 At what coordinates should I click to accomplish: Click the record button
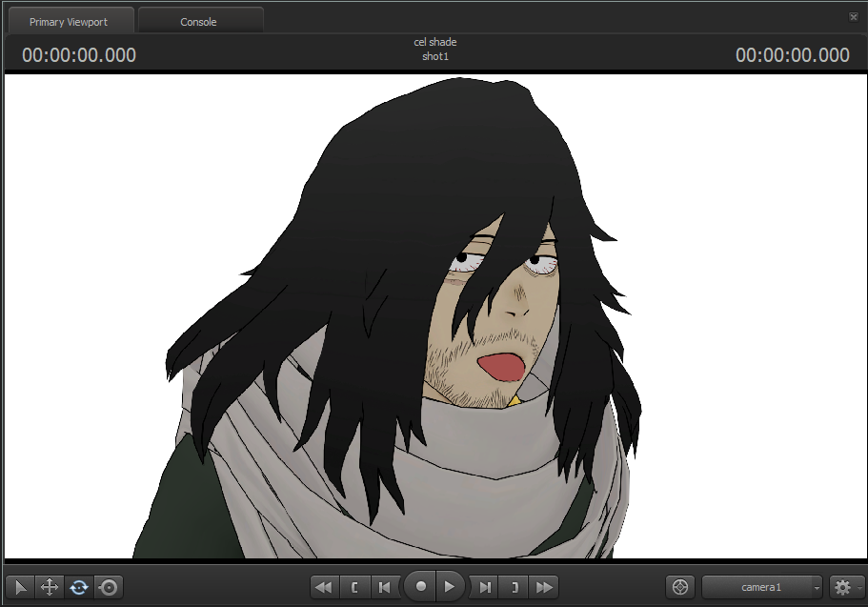pyautogui.click(x=421, y=586)
